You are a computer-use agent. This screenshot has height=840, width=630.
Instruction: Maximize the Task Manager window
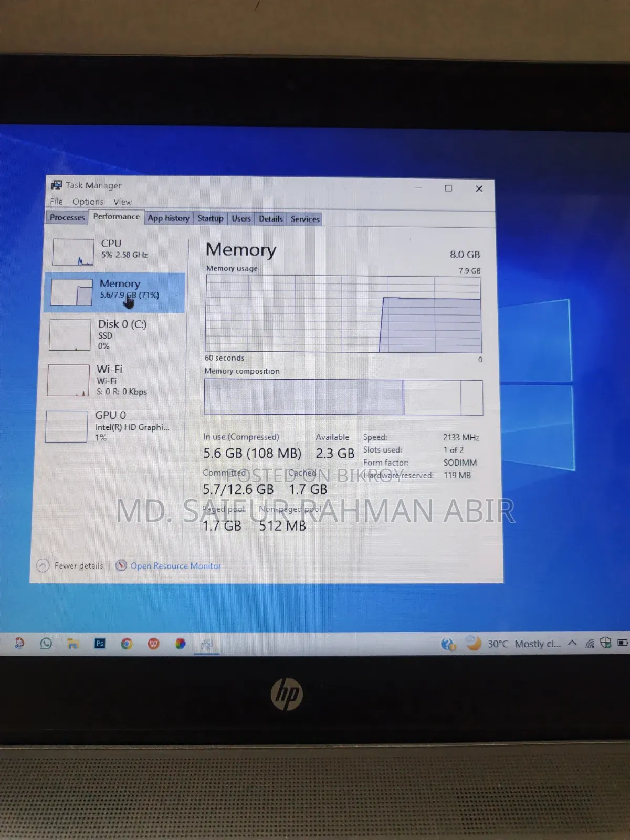coord(448,188)
